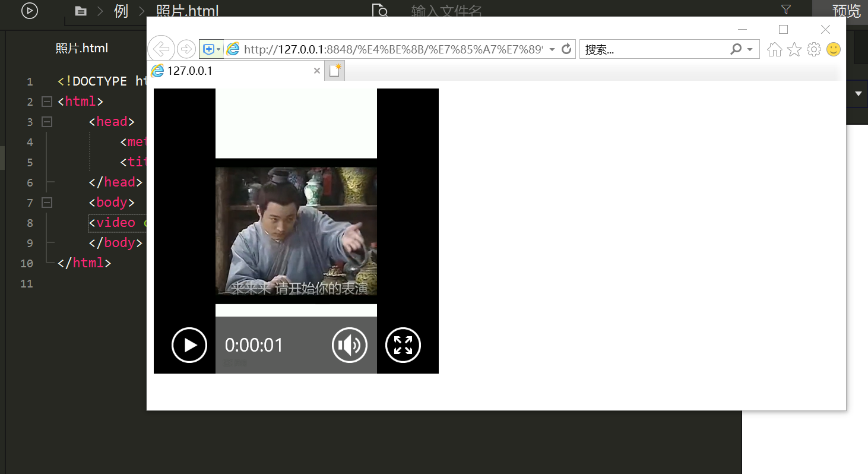Click the 0:00:01 video time display

click(x=254, y=345)
